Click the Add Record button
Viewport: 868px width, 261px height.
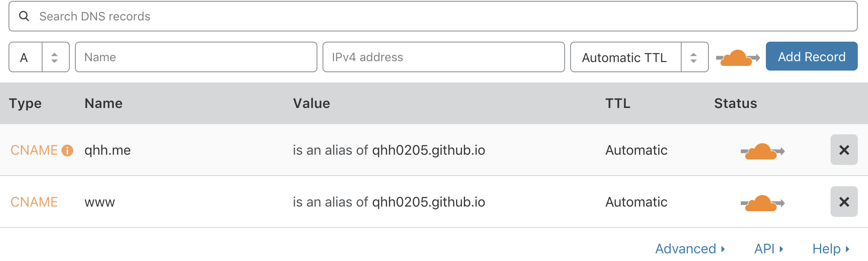coord(811,56)
